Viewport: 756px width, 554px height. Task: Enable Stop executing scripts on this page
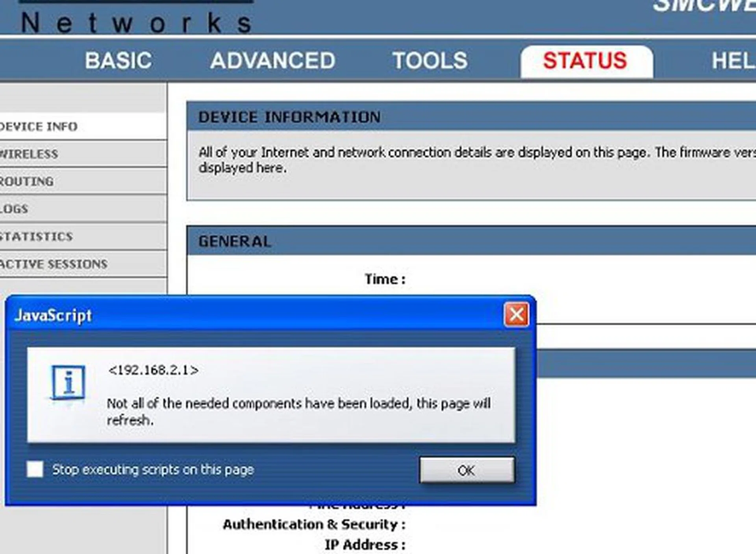click(x=35, y=469)
